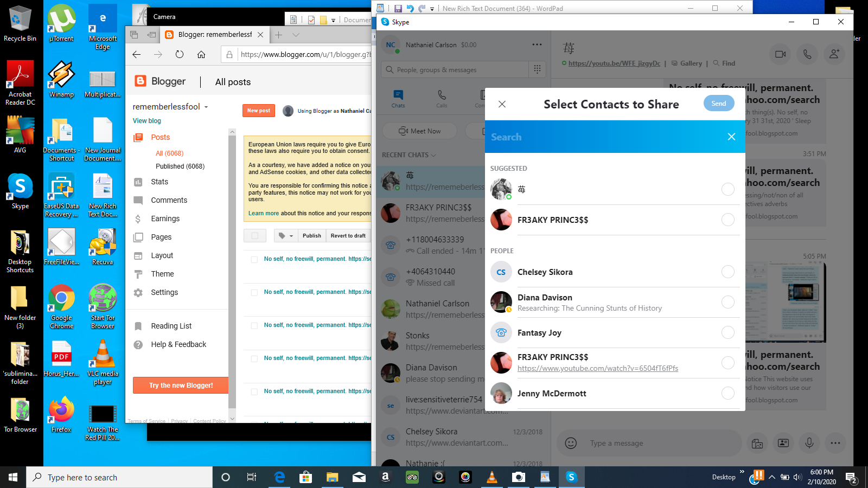Record a voice message with microphone icon
The image size is (868, 488).
click(x=809, y=443)
